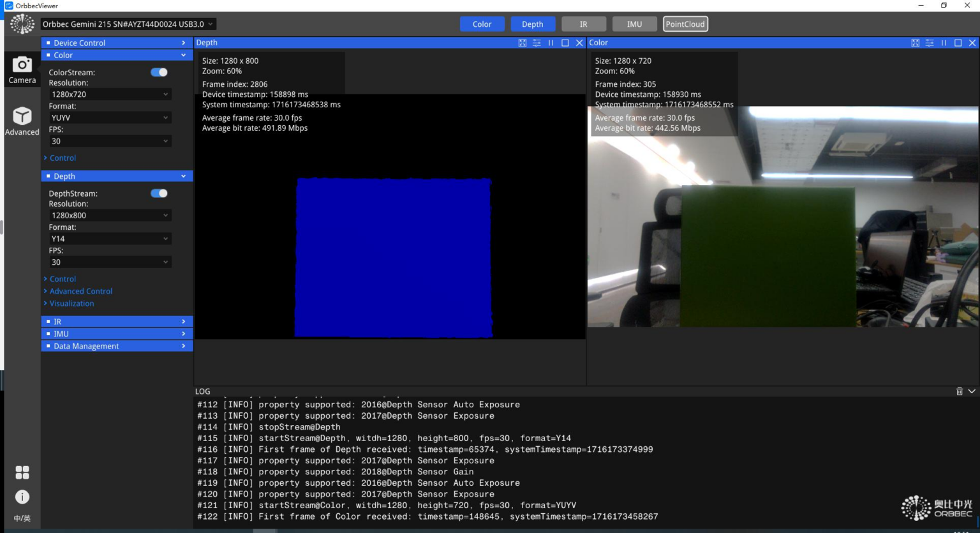Disable the ColorStream toggle
The width and height of the screenshot is (980, 533).
coord(158,72)
